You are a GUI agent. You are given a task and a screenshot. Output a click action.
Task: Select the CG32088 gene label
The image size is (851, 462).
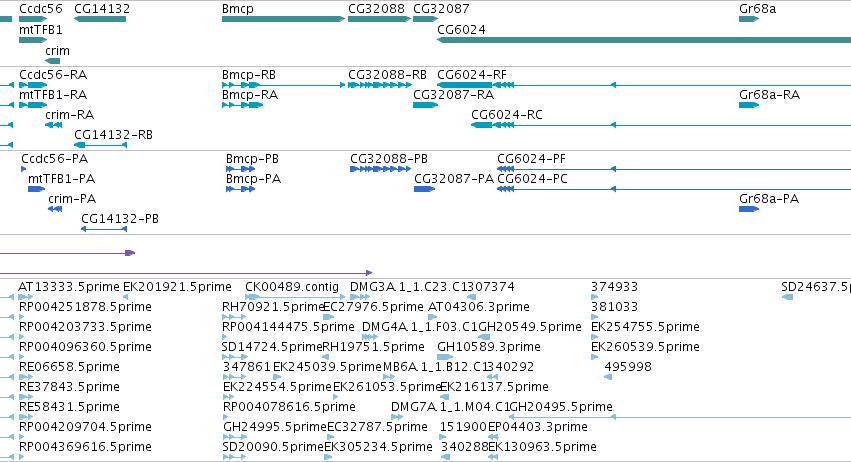click(x=376, y=9)
